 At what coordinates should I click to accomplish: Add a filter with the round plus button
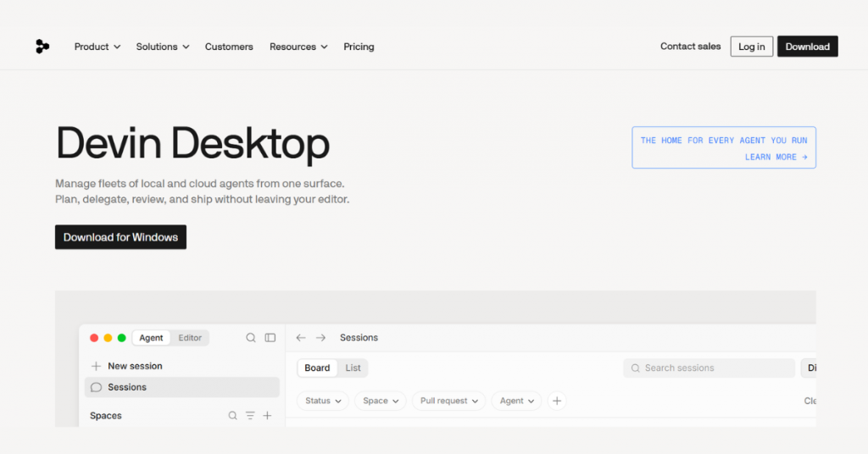557,401
